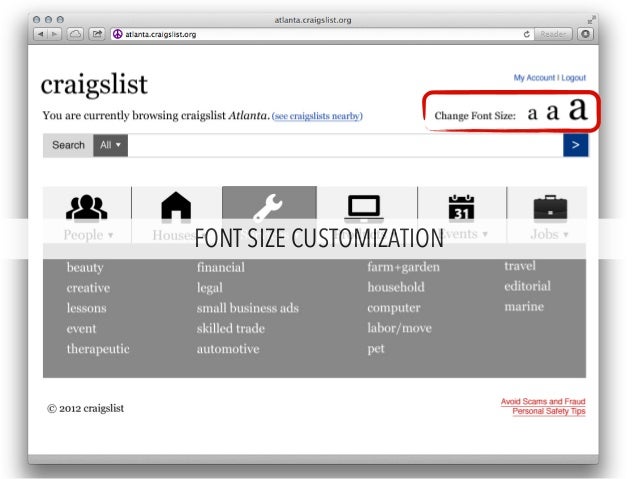This screenshot has height=479, width=638.
Task: Expand the Jobs dropdown arrow
Action: pos(566,235)
